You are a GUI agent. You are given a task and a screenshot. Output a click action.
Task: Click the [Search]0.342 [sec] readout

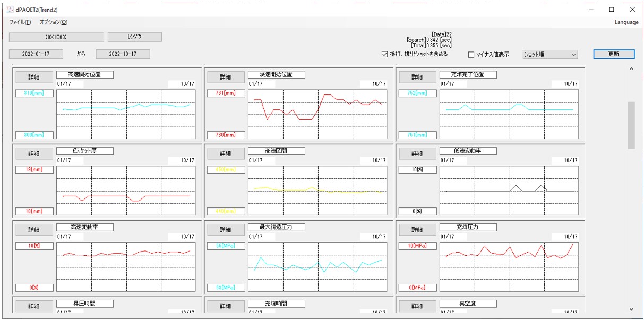[x=429, y=40]
